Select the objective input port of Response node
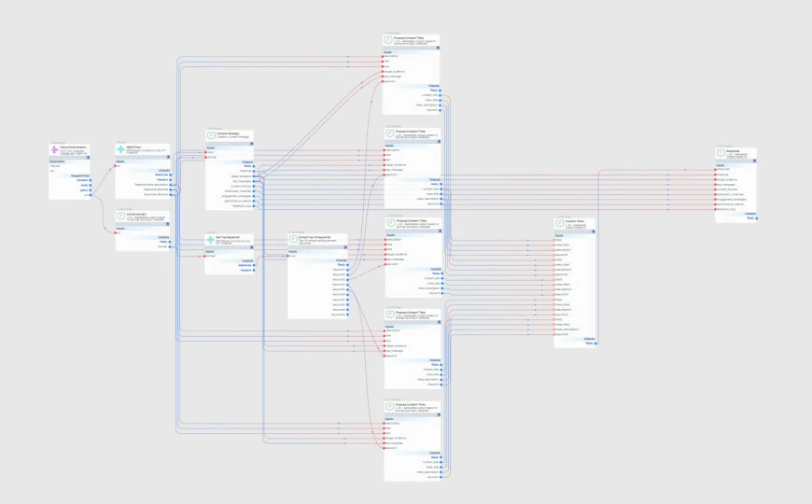The image size is (812, 504). [x=716, y=175]
